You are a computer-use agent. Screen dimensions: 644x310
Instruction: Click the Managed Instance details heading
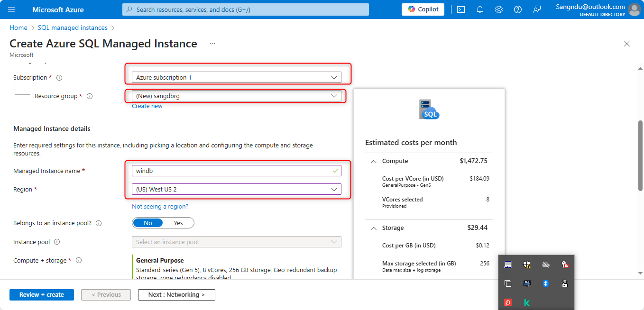point(52,129)
